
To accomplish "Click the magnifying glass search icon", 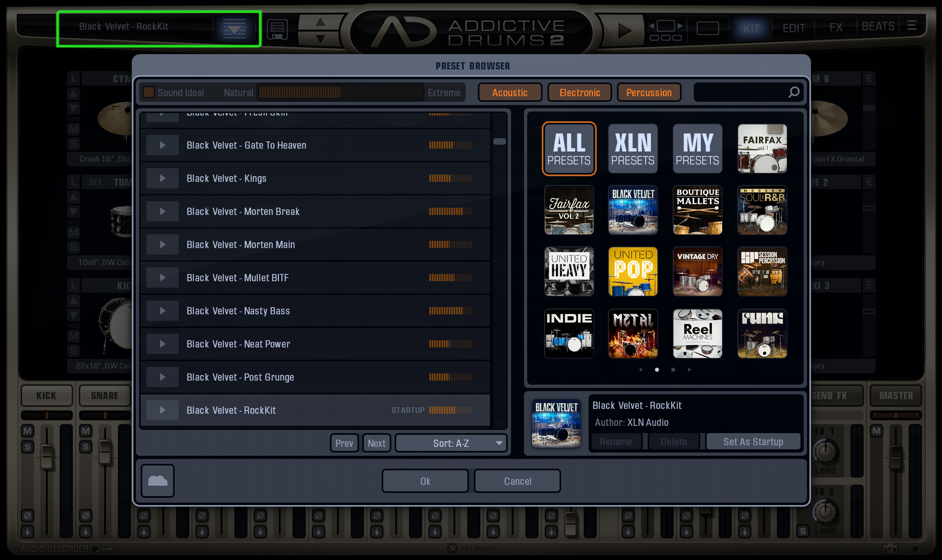I will 794,93.
